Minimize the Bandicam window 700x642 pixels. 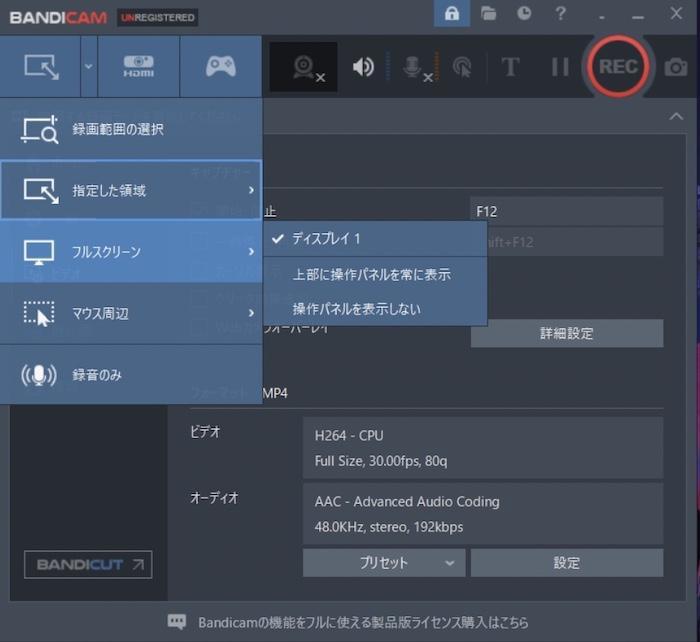pyautogui.click(x=638, y=17)
